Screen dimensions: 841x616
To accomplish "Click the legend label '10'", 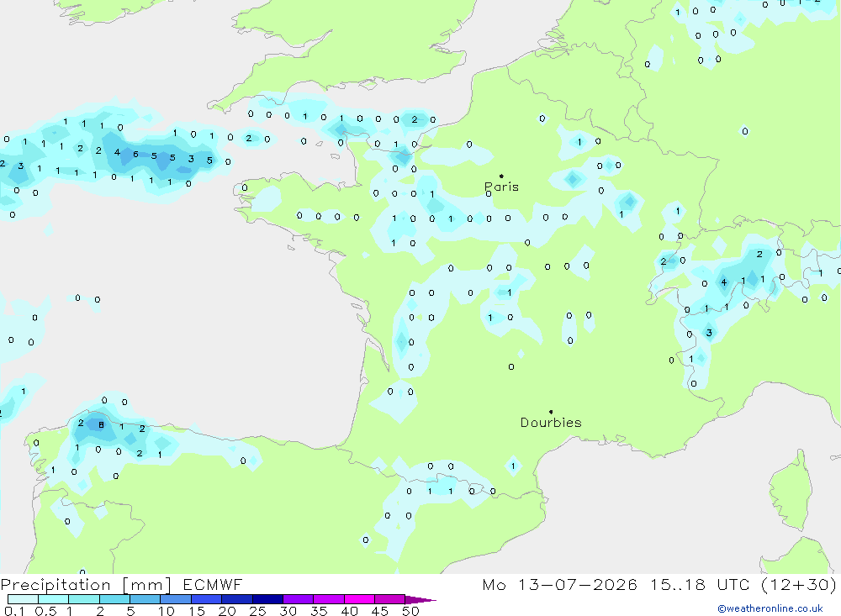I will [167, 611].
